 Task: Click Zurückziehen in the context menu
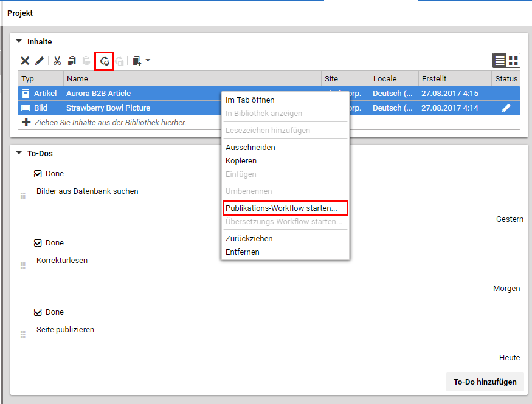click(249, 239)
